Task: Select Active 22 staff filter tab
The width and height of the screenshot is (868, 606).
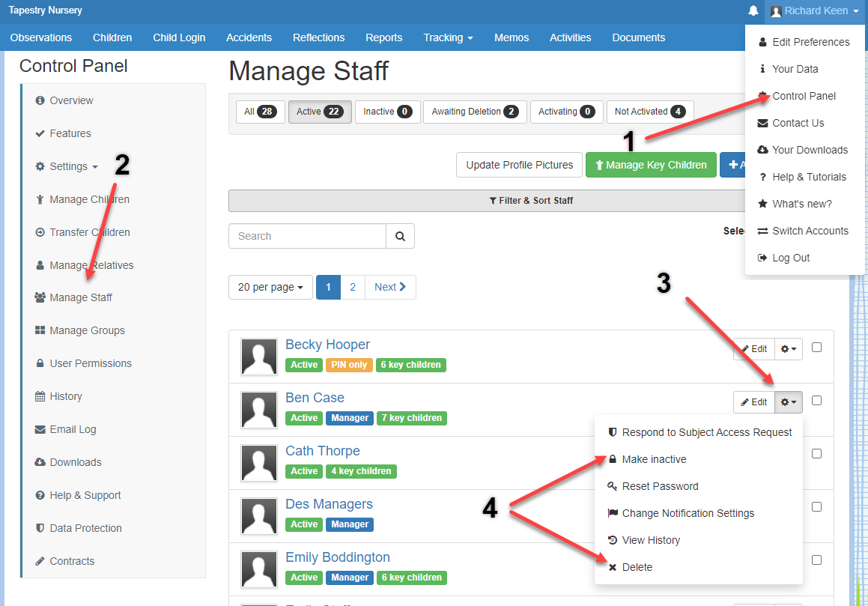Action: (320, 112)
